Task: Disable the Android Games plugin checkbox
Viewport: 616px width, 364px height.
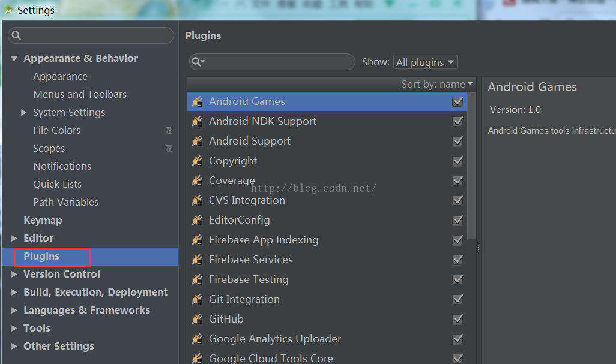Action: tap(457, 101)
